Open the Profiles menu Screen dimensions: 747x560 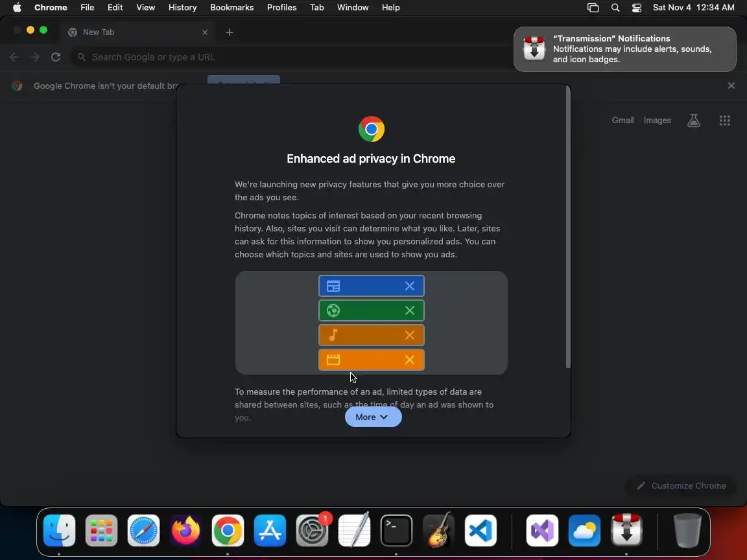coord(281,7)
